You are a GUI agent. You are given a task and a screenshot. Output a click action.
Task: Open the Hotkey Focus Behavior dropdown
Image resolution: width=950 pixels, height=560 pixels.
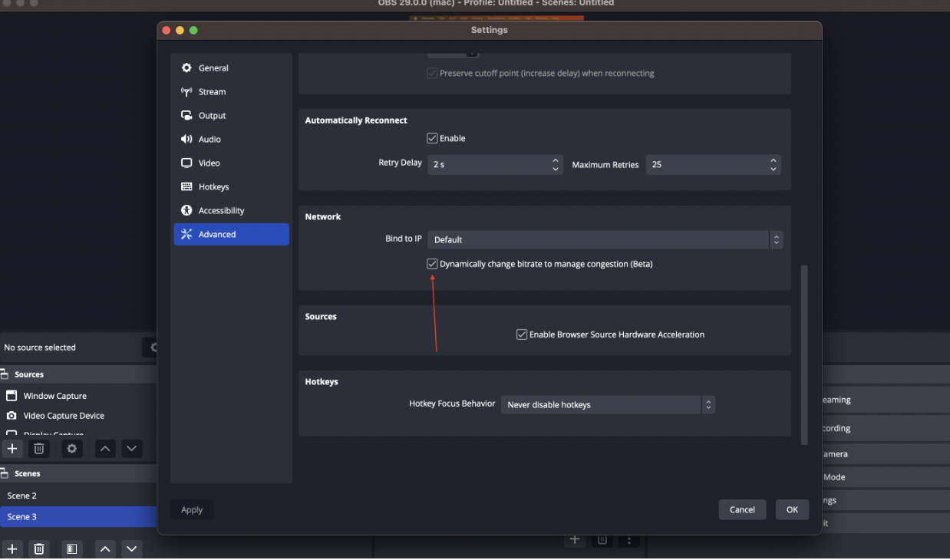tap(608, 404)
